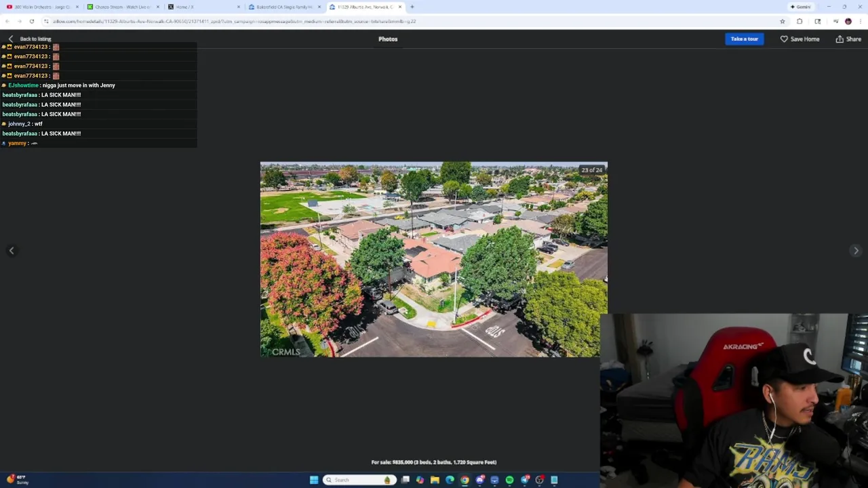Open Spotify from the taskbar
The image size is (868, 488).
pos(509,480)
